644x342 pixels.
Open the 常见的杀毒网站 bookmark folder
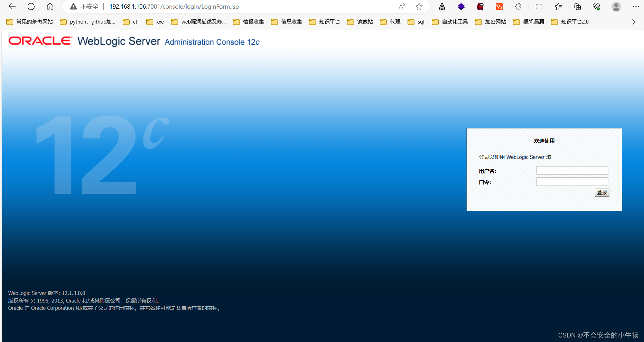[30, 22]
